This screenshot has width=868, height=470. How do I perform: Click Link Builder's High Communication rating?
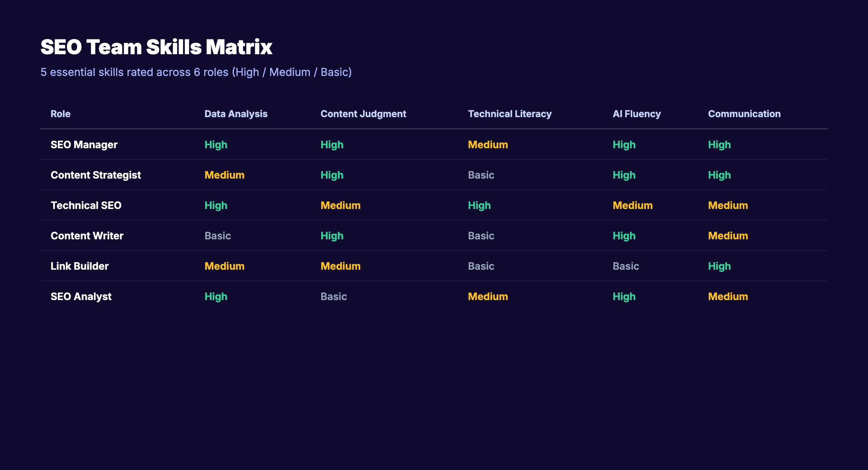pyautogui.click(x=719, y=266)
